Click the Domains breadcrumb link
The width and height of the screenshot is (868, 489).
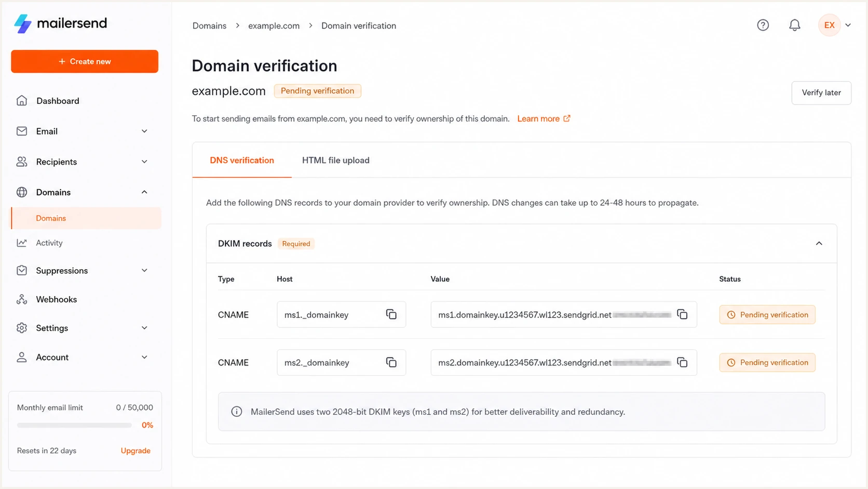(x=209, y=25)
